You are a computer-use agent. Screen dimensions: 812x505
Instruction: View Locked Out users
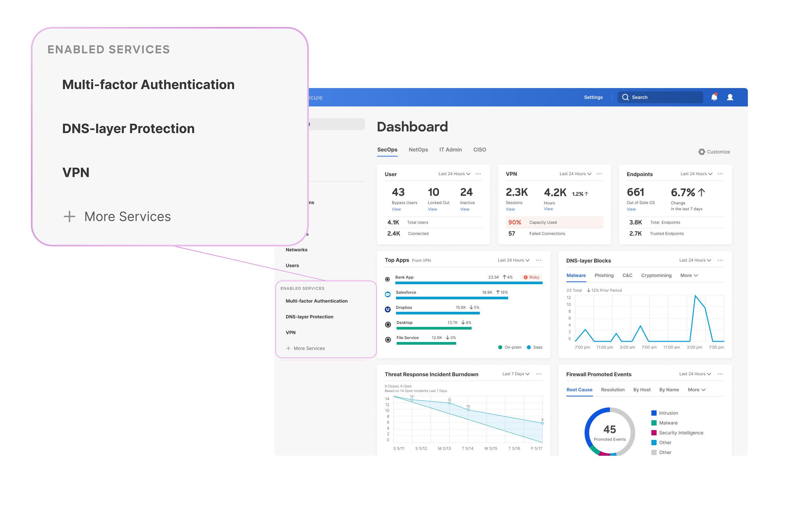pyautogui.click(x=432, y=209)
